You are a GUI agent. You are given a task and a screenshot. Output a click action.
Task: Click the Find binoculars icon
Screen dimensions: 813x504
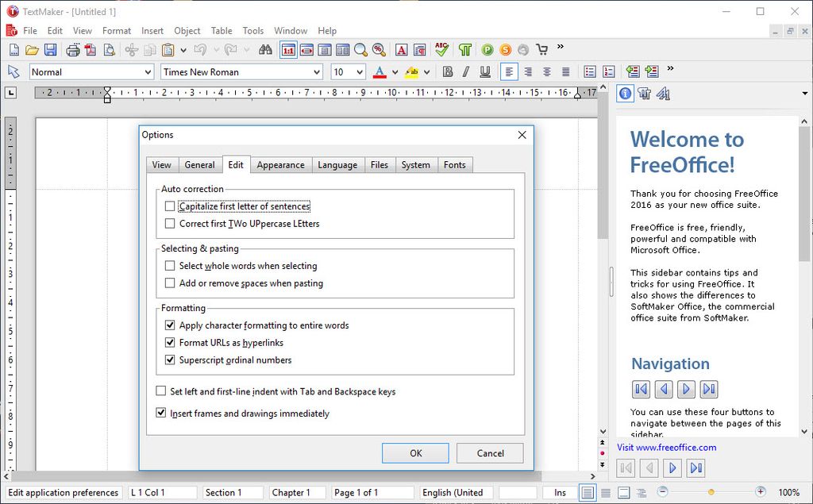click(x=266, y=49)
